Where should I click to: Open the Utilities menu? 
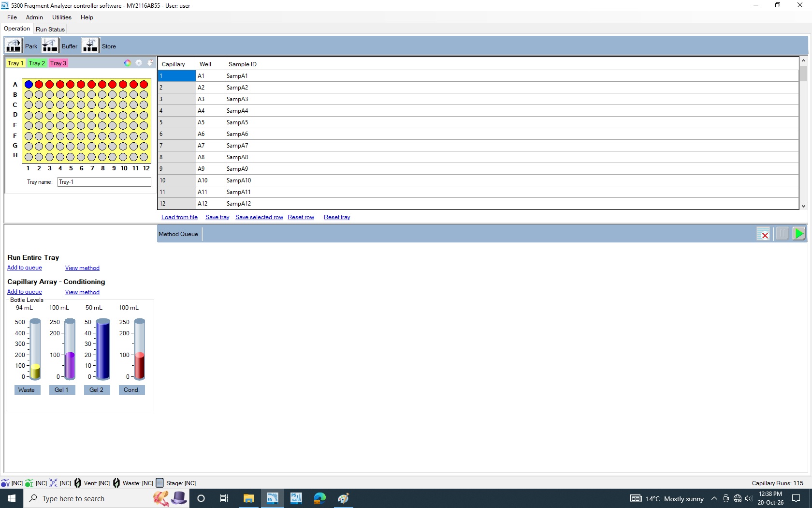coord(62,17)
